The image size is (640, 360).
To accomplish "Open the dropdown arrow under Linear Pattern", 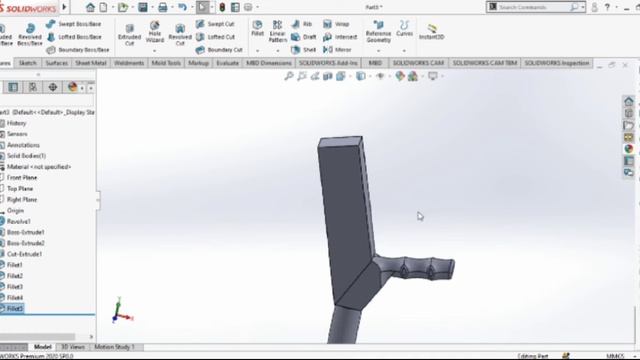I will tap(278, 51).
